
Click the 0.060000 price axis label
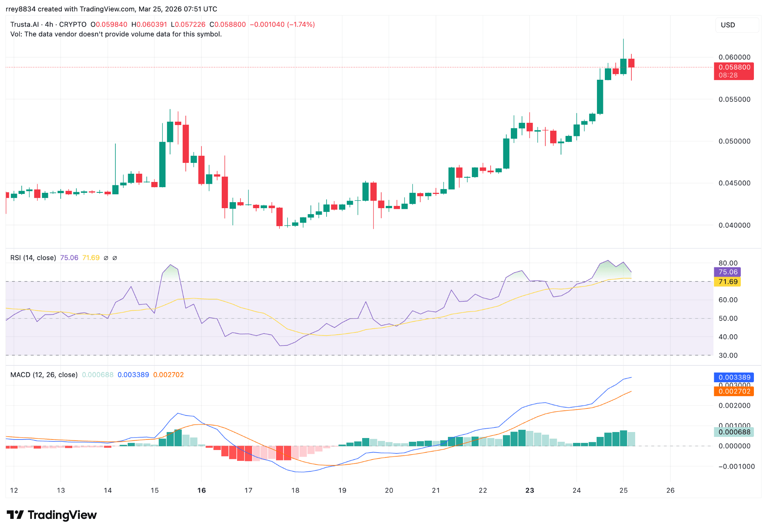click(734, 57)
